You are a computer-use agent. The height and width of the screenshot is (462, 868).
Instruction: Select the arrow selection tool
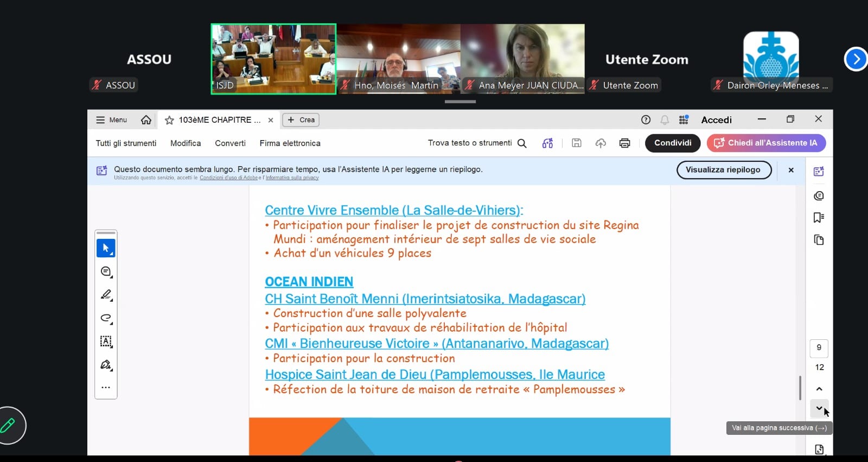tap(106, 248)
